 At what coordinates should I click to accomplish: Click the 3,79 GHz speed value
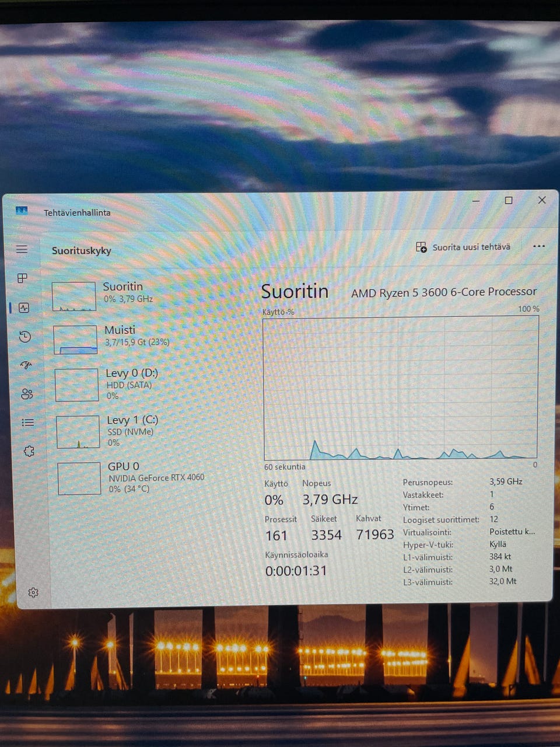[x=330, y=500]
